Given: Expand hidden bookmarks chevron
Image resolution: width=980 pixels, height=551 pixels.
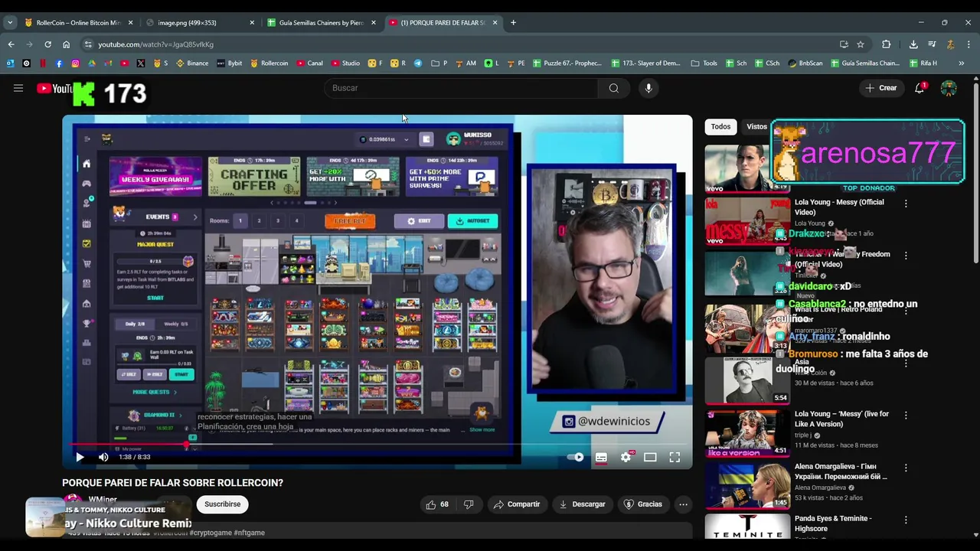Looking at the screenshot, I should tap(962, 64).
